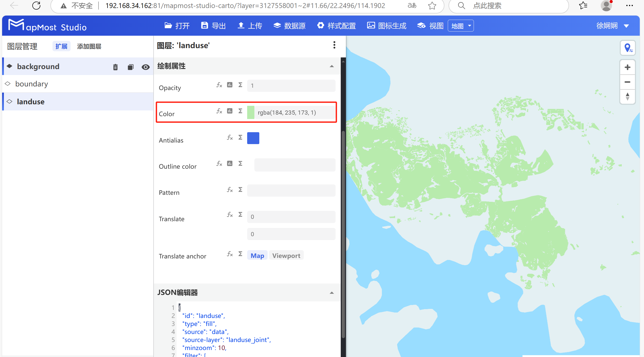Switch to the 扩展 tab
The width and height of the screenshot is (644, 357).
[x=61, y=46]
